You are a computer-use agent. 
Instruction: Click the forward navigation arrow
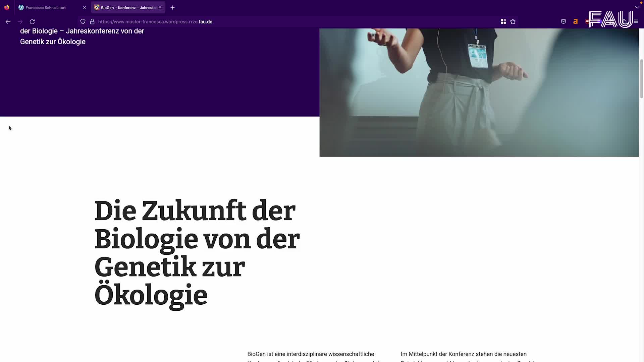20,21
